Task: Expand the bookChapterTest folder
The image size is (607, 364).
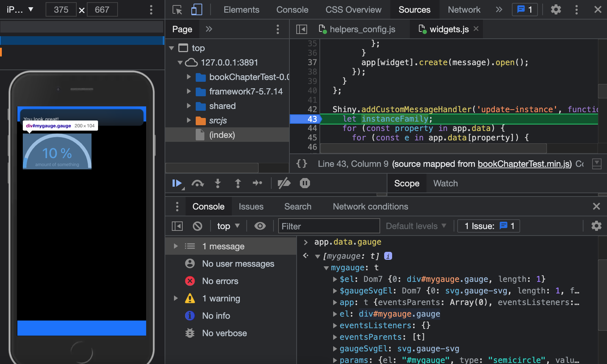Action: click(x=188, y=77)
